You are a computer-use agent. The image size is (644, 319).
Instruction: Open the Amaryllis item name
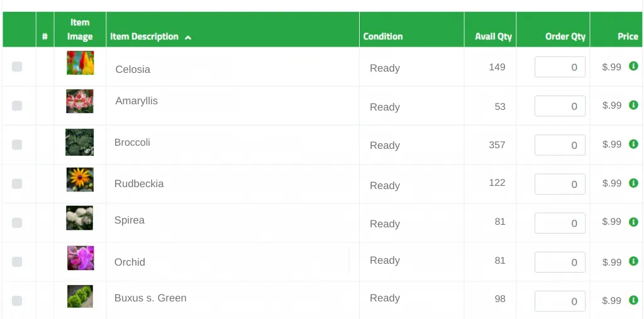[136, 101]
